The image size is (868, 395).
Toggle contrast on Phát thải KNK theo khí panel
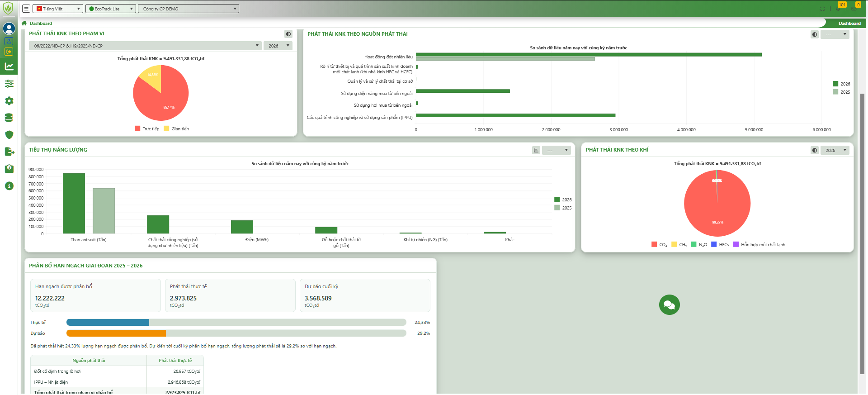pyautogui.click(x=814, y=150)
